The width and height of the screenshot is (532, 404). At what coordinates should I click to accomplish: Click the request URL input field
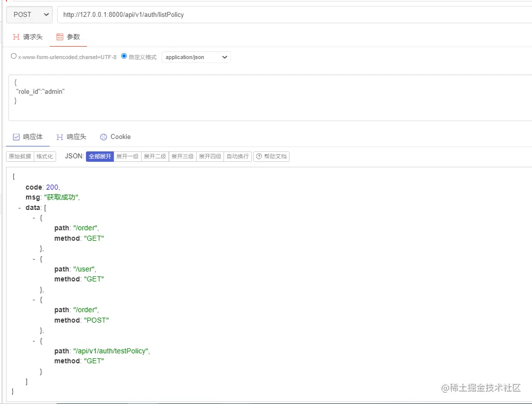[x=199, y=14]
